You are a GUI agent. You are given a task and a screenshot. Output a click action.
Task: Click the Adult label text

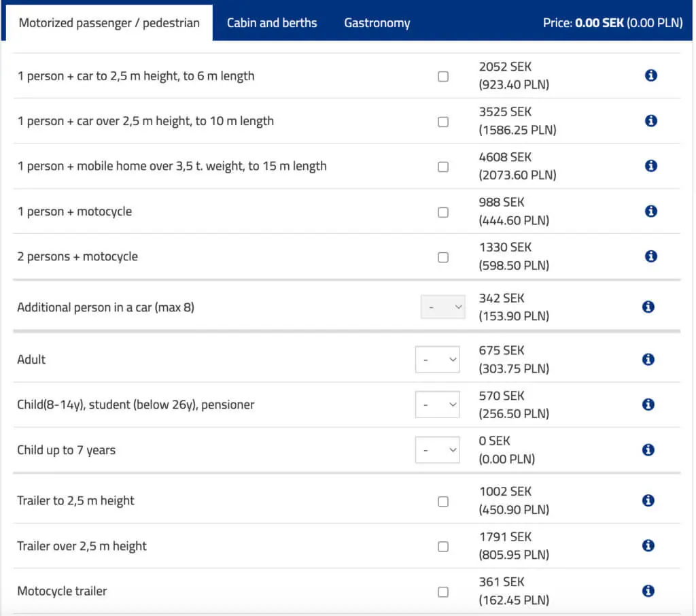click(31, 359)
